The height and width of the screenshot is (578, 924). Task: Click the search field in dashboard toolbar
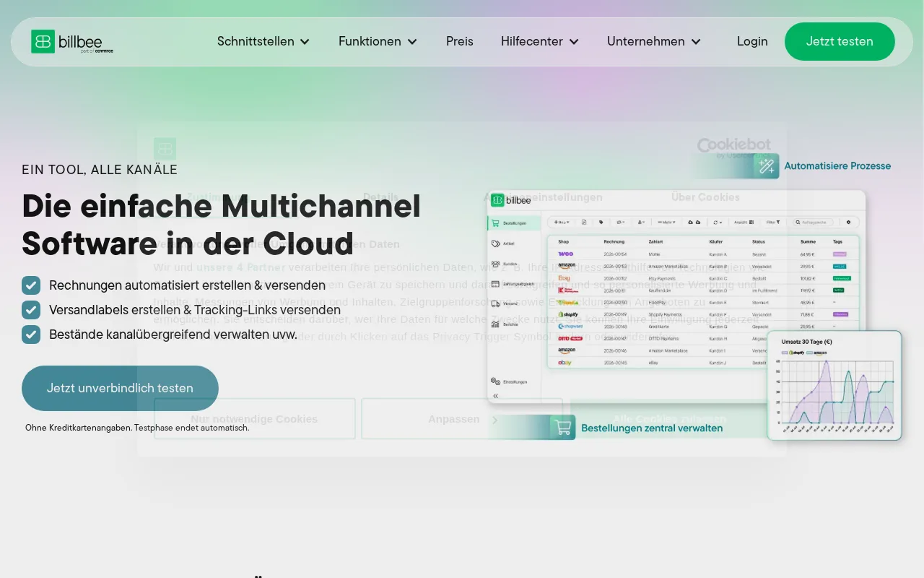point(813,223)
